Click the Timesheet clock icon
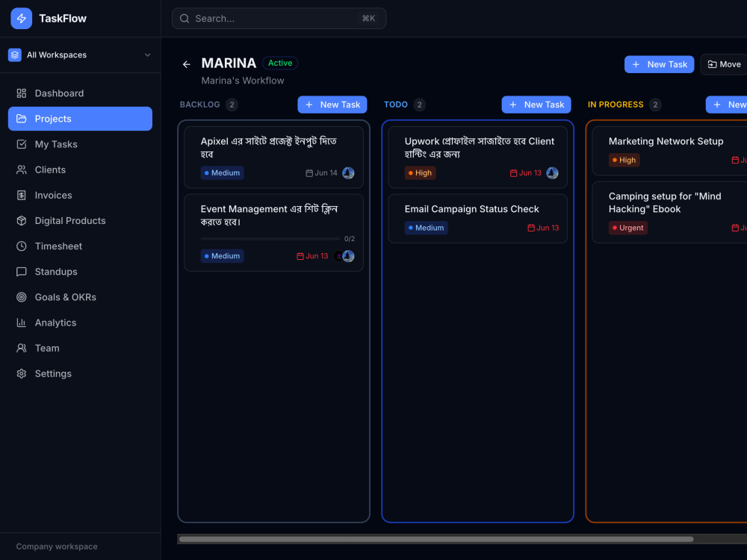The width and height of the screenshot is (747, 560). click(22, 246)
